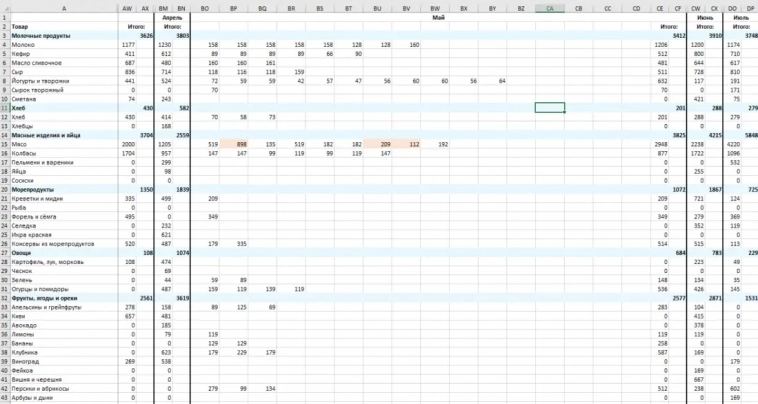Click the 4220 July value for Мясо
The width and height of the screenshot is (758, 404).
click(732, 144)
